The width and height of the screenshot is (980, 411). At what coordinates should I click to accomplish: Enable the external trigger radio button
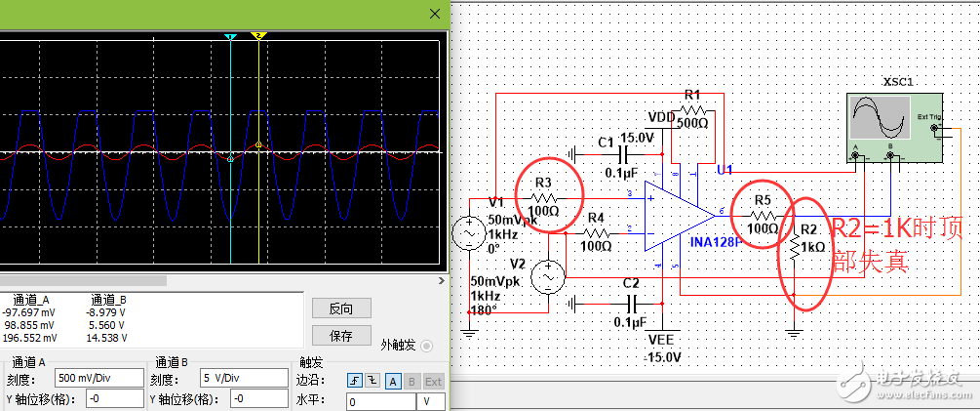(x=426, y=347)
